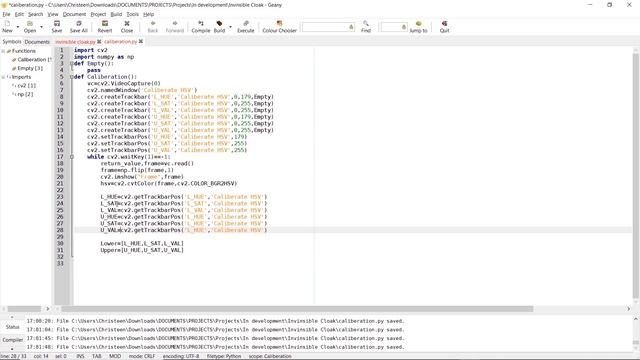Click Jump to line icon
Viewport: 640px width, 360px height.
[x=418, y=27]
